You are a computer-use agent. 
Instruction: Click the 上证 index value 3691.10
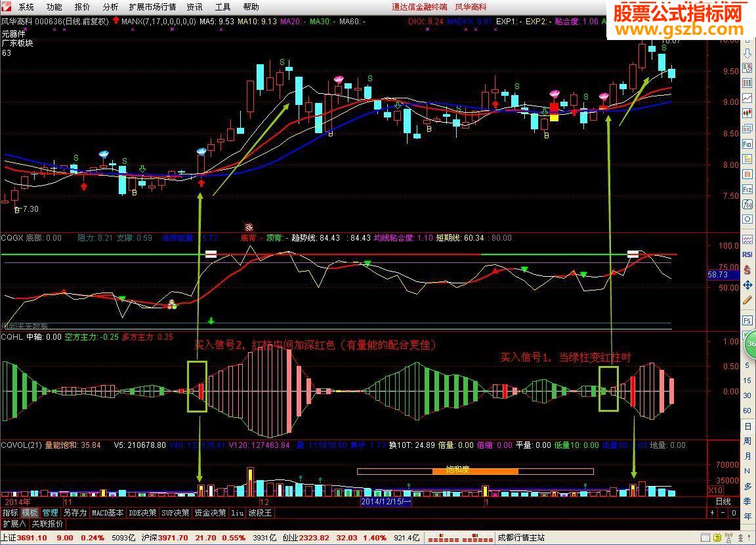(31, 538)
